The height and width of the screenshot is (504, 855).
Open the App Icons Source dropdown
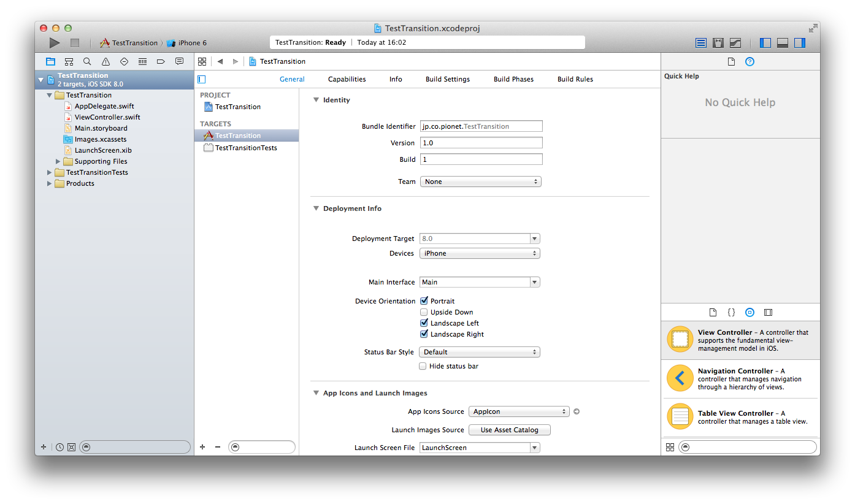tap(519, 411)
